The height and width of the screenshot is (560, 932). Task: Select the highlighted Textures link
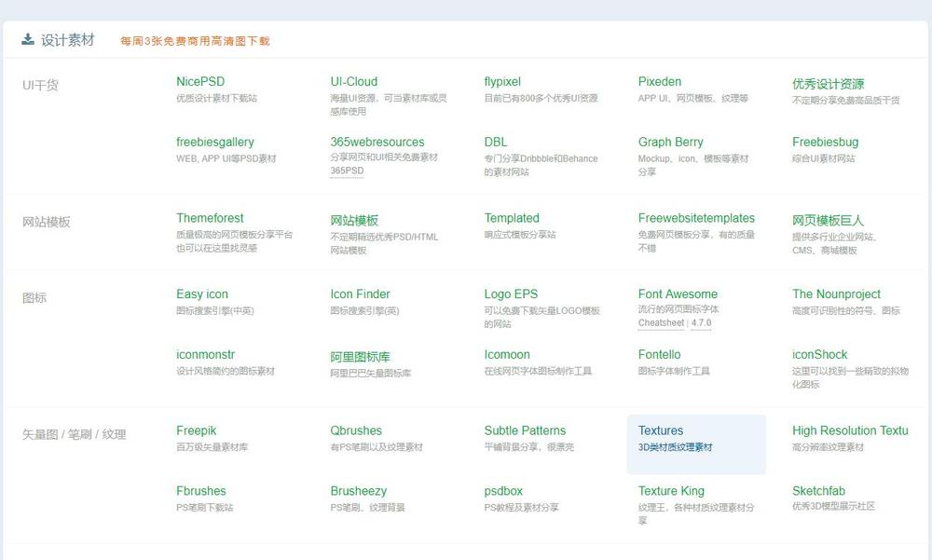(661, 431)
